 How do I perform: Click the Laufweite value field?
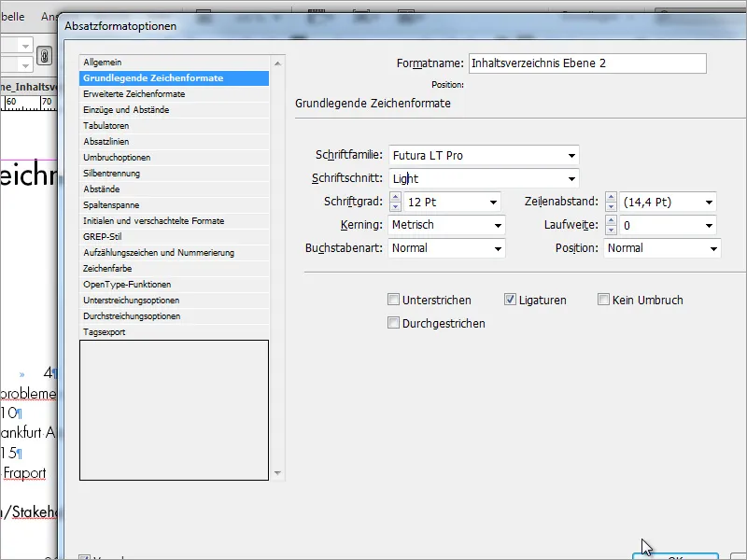(661, 225)
